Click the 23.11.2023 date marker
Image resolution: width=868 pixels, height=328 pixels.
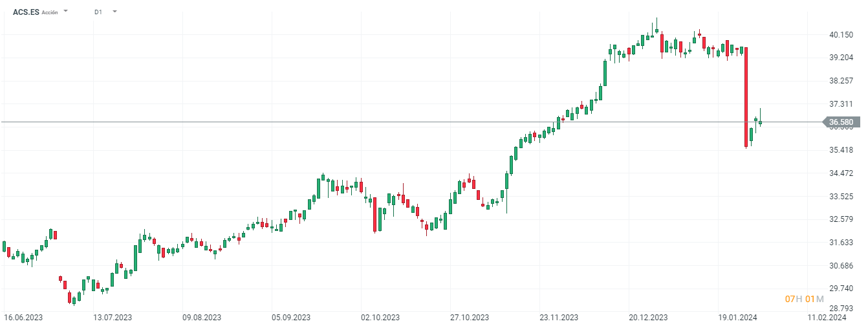[559, 318]
